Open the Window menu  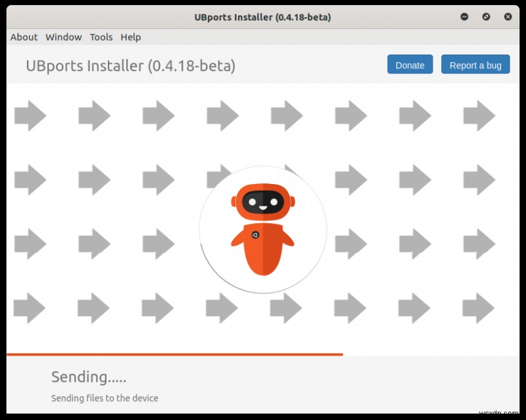point(63,37)
